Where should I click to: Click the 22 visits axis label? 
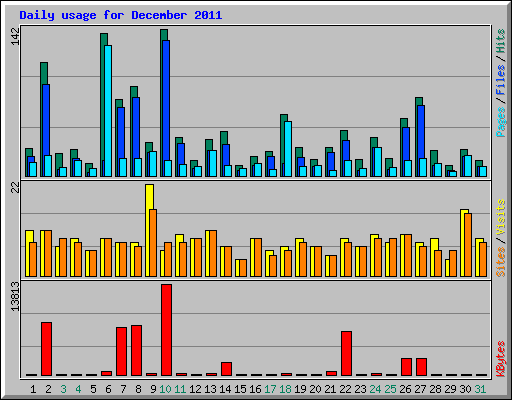tap(15, 188)
